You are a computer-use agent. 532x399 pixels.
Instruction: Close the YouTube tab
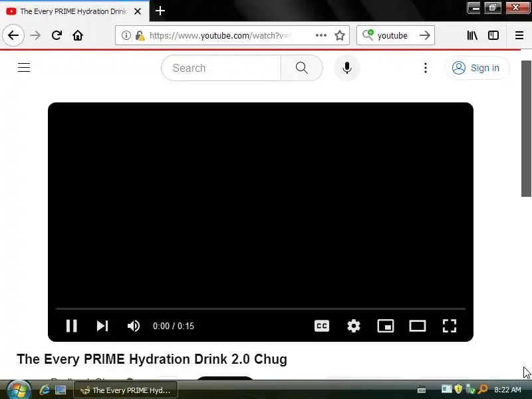138,11
